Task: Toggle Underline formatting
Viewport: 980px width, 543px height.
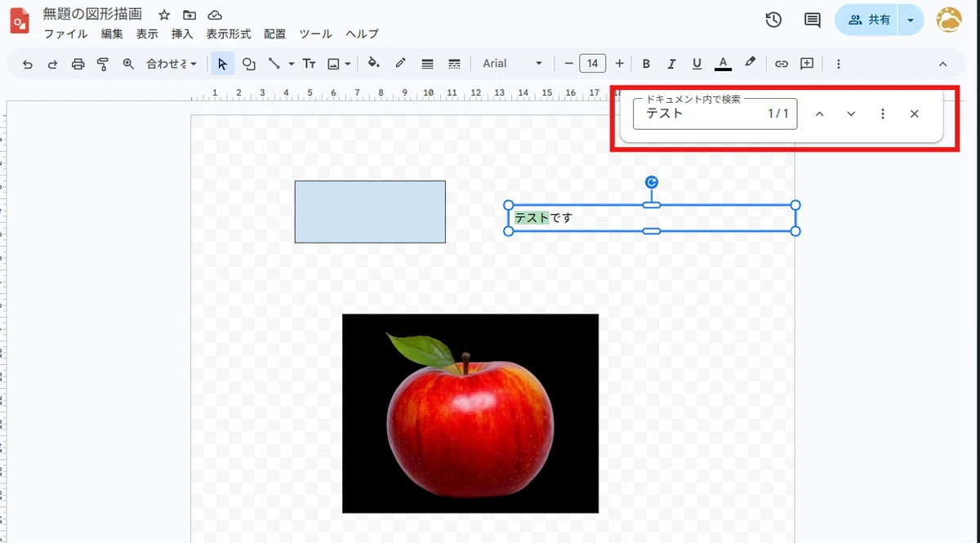Action: (697, 64)
